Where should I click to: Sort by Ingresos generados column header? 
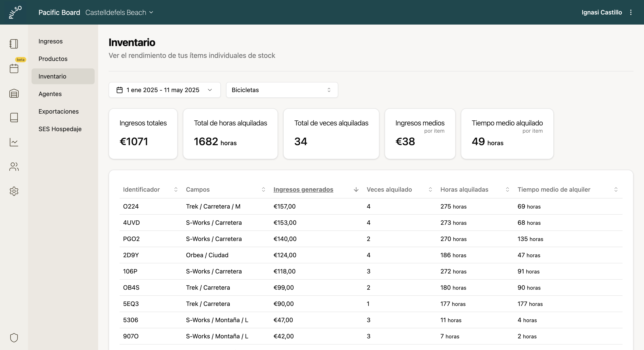click(303, 189)
